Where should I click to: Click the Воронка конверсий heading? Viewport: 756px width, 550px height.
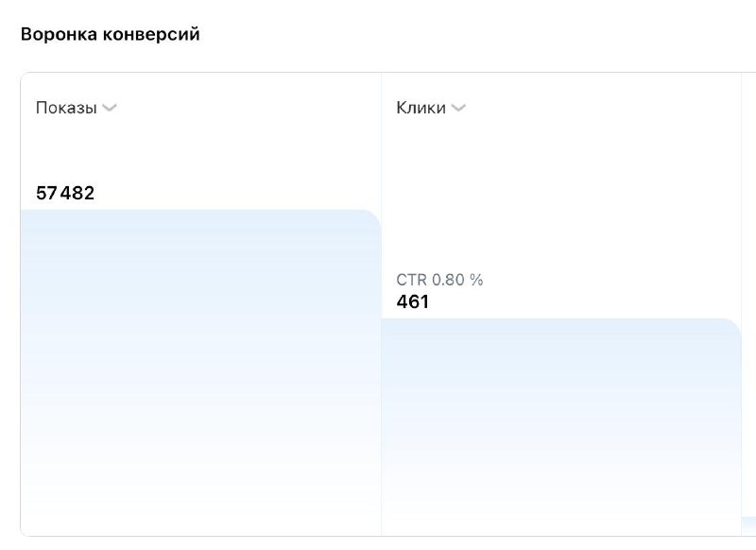coord(110,33)
